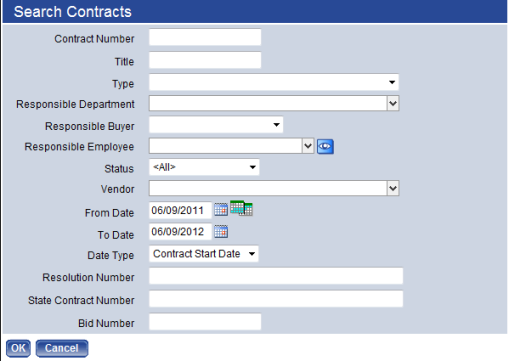Image resolution: width=509 pixels, height=361 pixels.
Task: Open the Responsible Department dropdown arrow
Action: (393, 103)
